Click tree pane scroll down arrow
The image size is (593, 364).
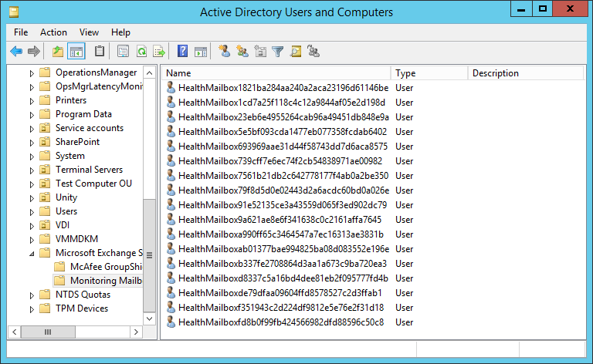click(150, 318)
